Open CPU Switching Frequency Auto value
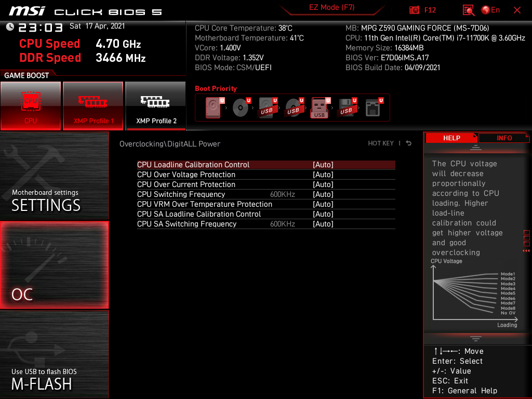532x399 pixels. pyautogui.click(x=323, y=194)
